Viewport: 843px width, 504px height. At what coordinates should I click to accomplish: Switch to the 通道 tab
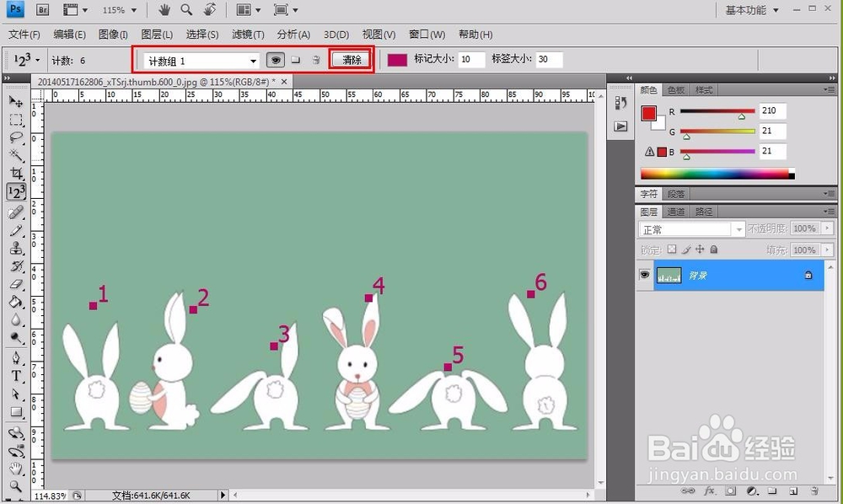(676, 212)
